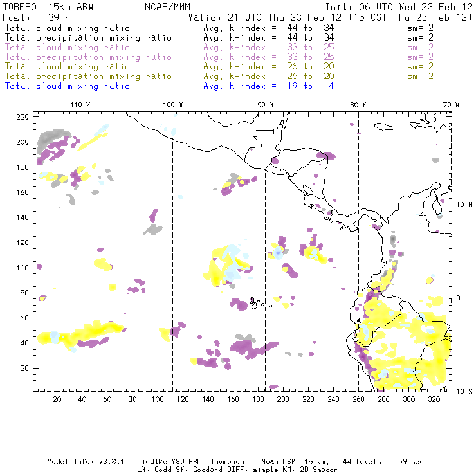This screenshot has height=476, width=476.
Task: Select the 'YSU PBL' scheme label
Action: pos(187,462)
